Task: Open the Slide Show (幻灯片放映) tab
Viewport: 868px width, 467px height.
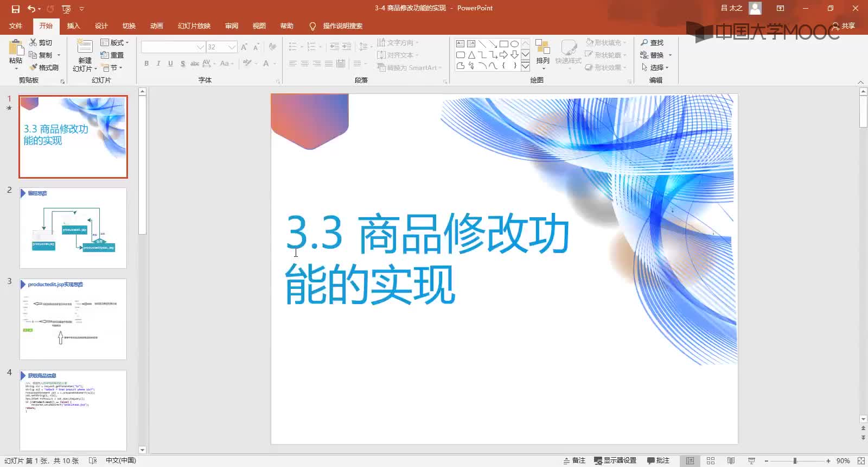Action: click(x=194, y=26)
